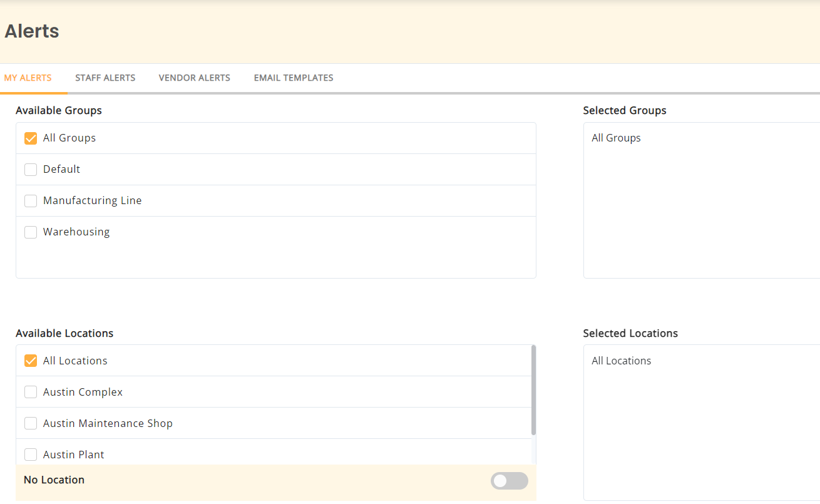Uncheck the All Groups checkbox
This screenshot has width=820, height=504.
click(31, 138)
